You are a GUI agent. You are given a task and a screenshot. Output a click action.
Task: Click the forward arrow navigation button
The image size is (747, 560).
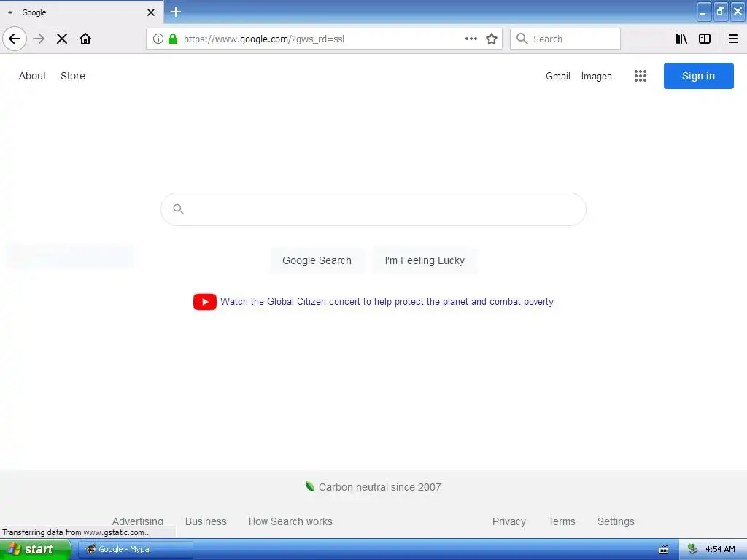(39, 39)
